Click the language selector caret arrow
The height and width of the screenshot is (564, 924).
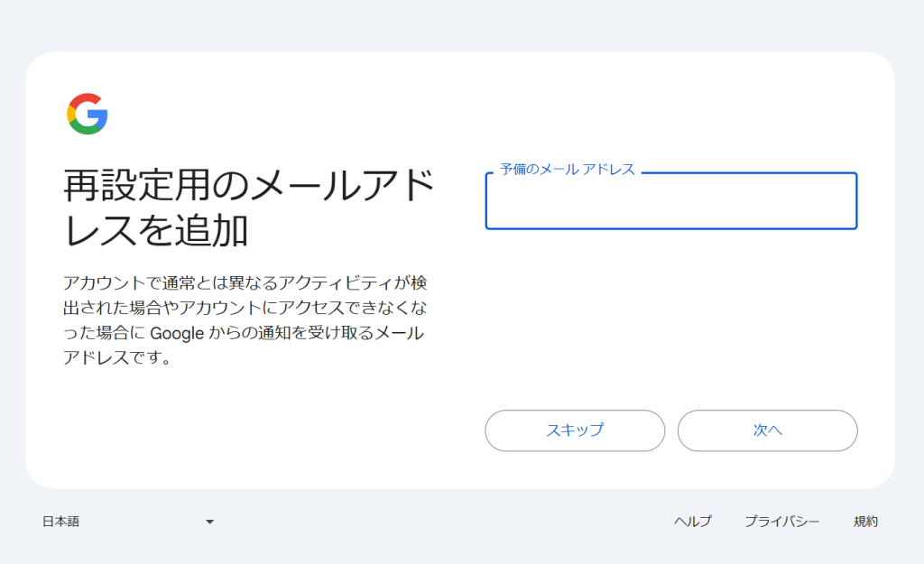(209, 522)
